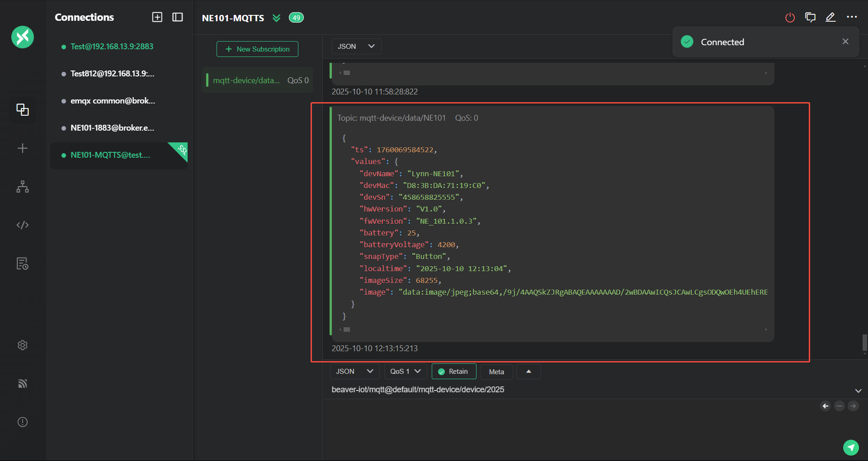This screenshot has height=461, width=868.
Task: Open new window icon in top bar
Action: click(x=810, y=18)
